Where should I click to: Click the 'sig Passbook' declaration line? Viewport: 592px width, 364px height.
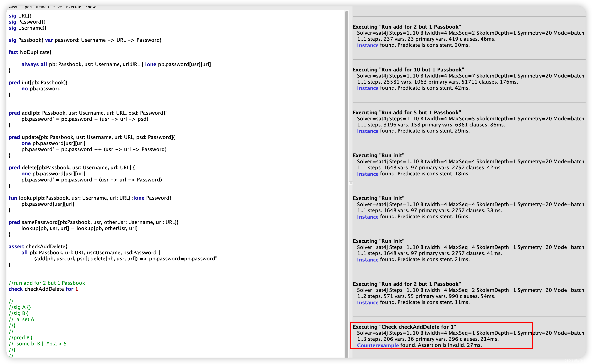tap(85, 40)
